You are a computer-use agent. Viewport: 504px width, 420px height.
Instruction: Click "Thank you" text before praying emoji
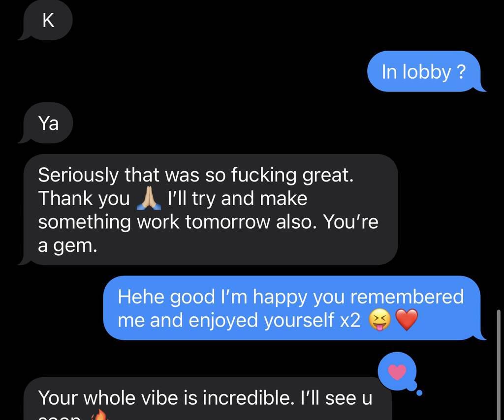84,198
